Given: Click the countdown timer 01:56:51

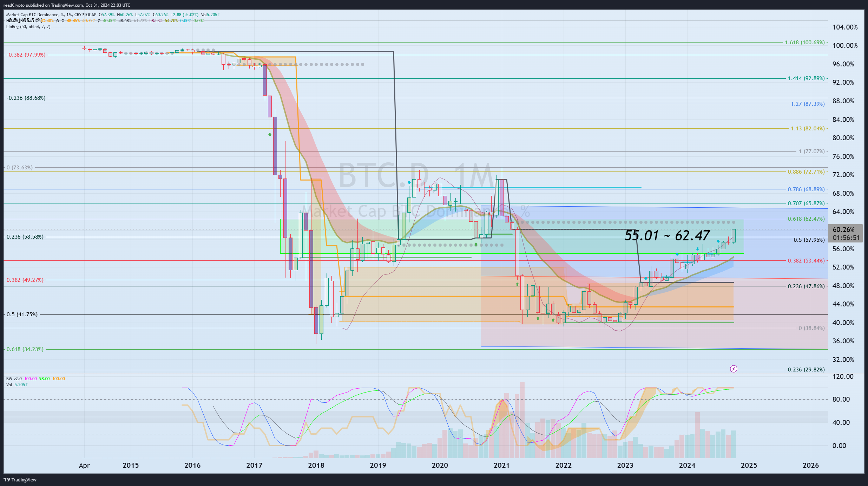Looking at the screenshot, I should [x=846, y=238].
